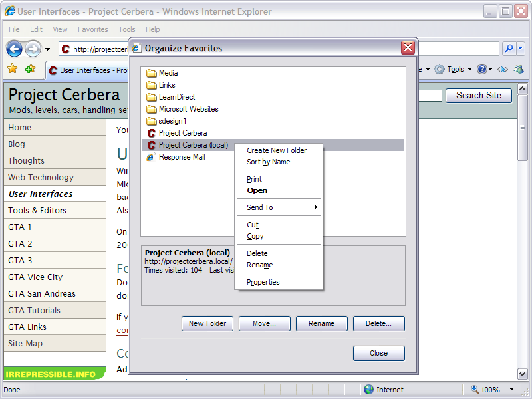The image size is (532, 399).
Task: Click the blue Help question mark icon
Action: 482,69
